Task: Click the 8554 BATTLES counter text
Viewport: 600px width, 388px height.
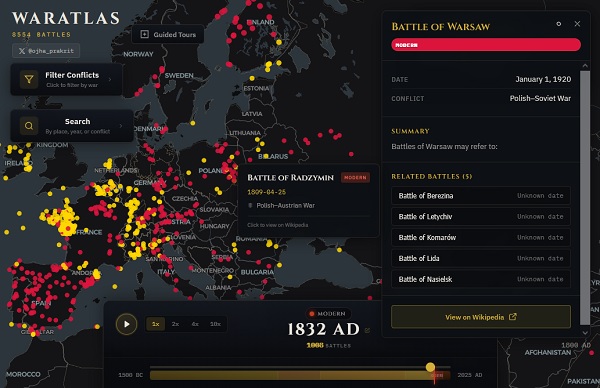Action: pyautogui.click(x=41, y=35)
